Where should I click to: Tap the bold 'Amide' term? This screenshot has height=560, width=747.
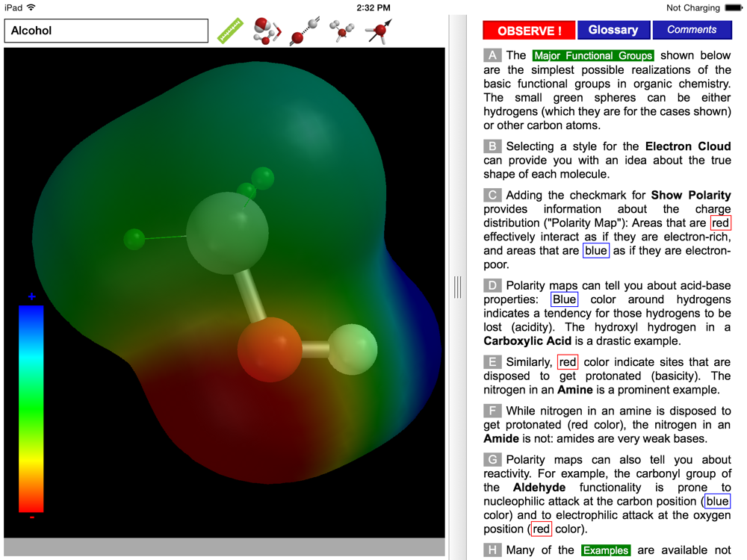501,438
